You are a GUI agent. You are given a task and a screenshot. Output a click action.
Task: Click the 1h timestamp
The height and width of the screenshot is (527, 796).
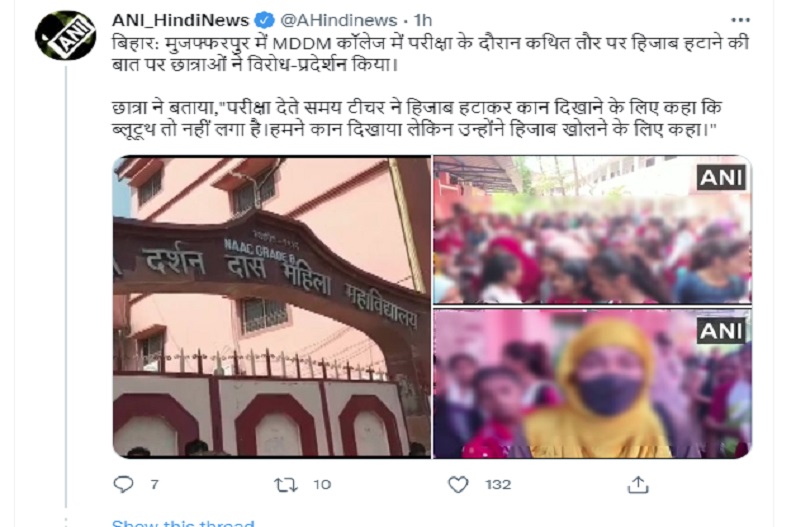pos(422,20)
